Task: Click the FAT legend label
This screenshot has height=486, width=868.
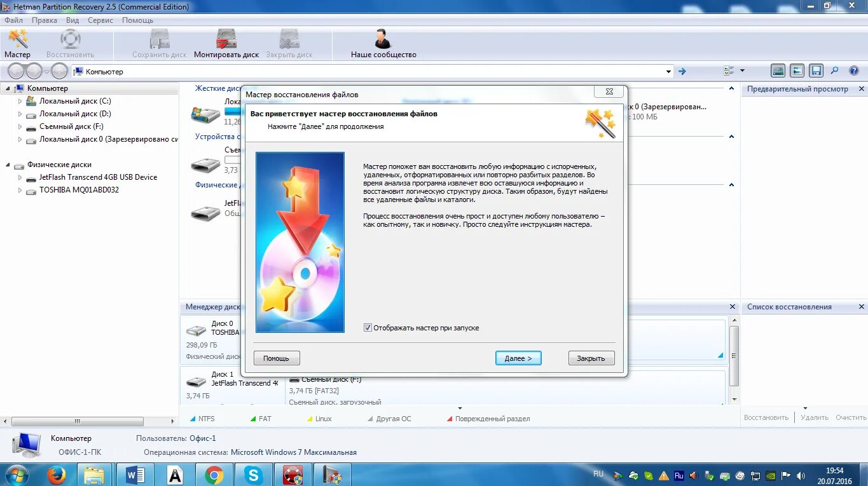Action: click(265, 419)
